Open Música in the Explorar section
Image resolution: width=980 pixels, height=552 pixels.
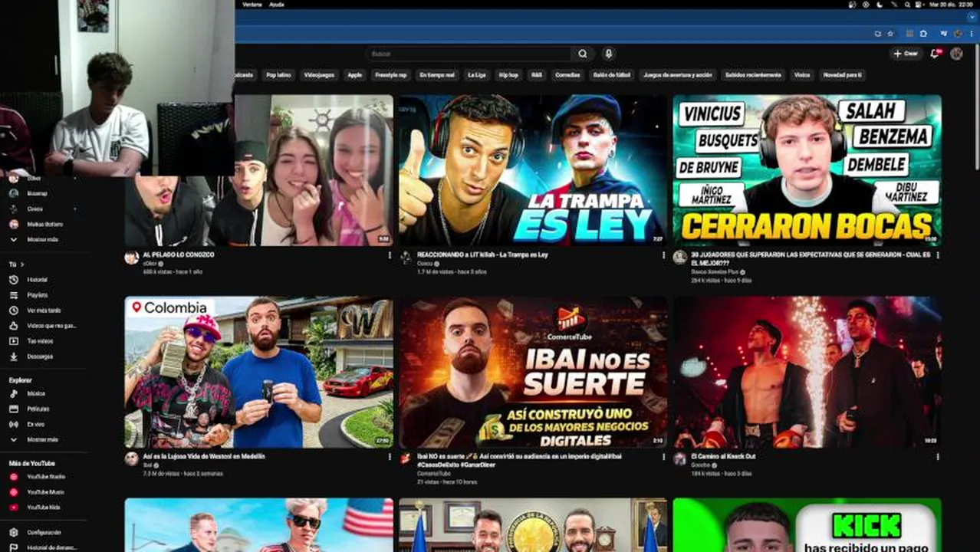tap(36, 393)
